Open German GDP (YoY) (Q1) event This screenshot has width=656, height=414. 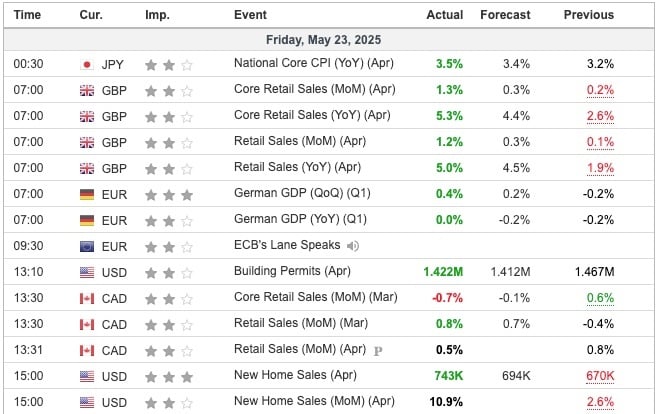click(x=300, y=219)
